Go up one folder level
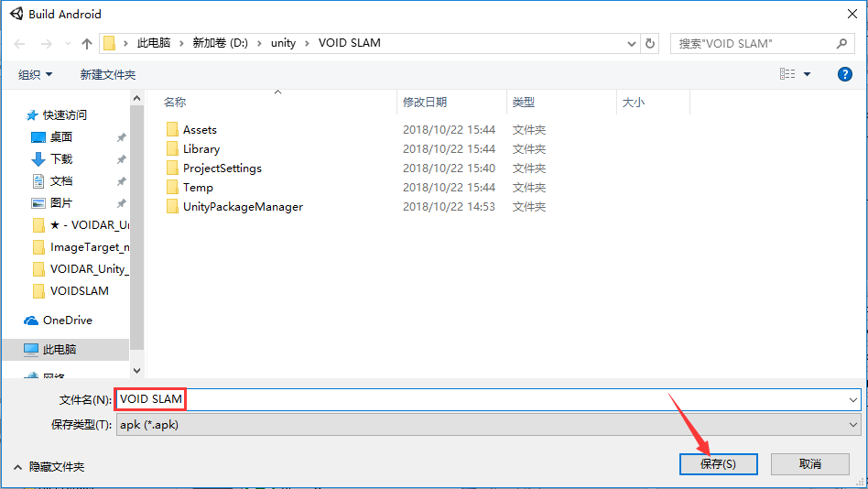 coord(86,44)
